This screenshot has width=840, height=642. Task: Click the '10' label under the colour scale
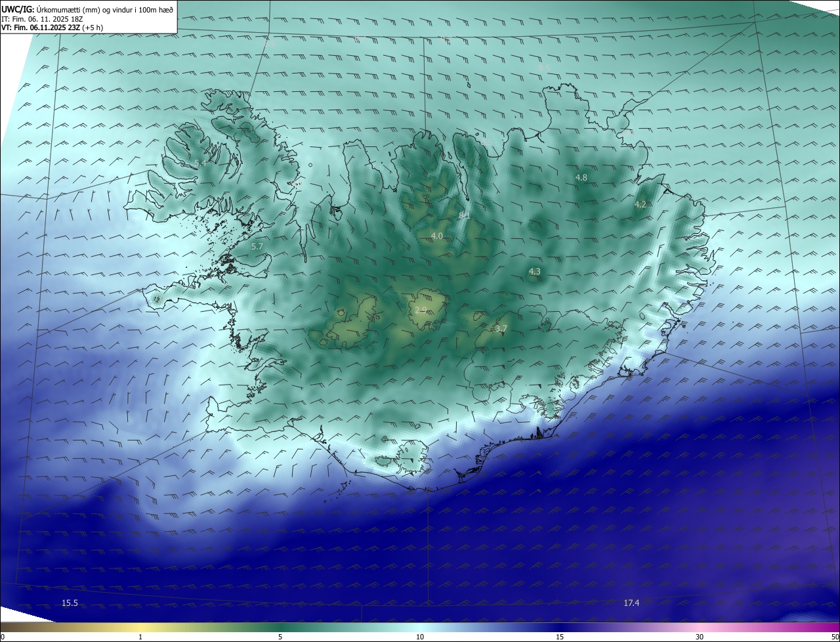pos(420,637)
